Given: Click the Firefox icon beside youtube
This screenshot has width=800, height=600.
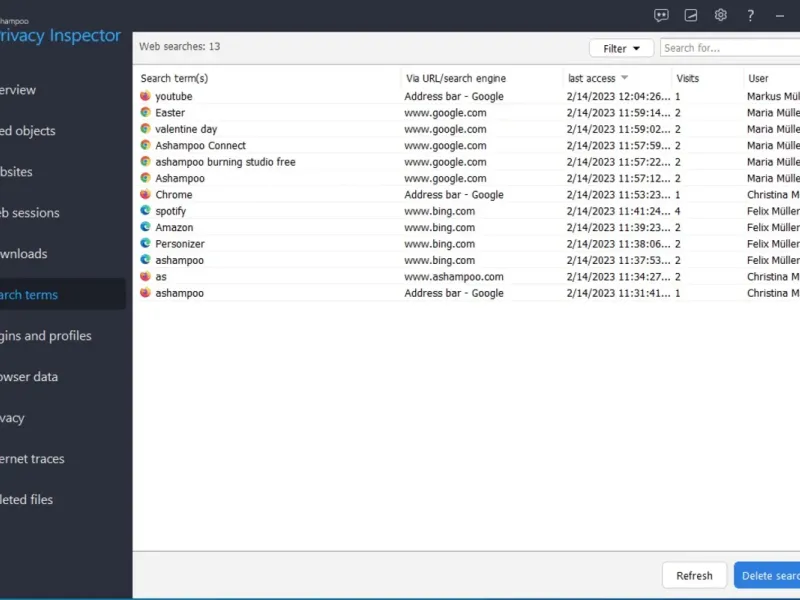Looking at the screenshot, I should tap(145, 95).
